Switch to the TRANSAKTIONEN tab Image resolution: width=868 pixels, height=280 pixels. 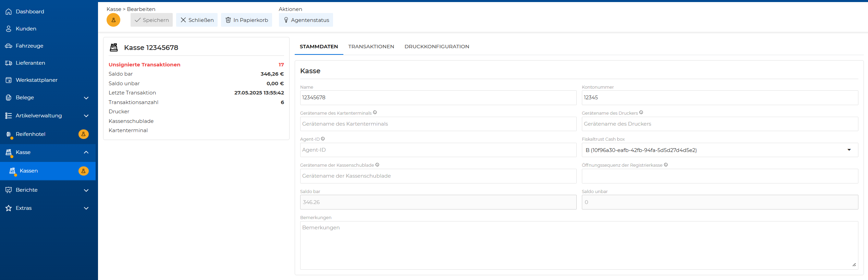pos(371,47)
